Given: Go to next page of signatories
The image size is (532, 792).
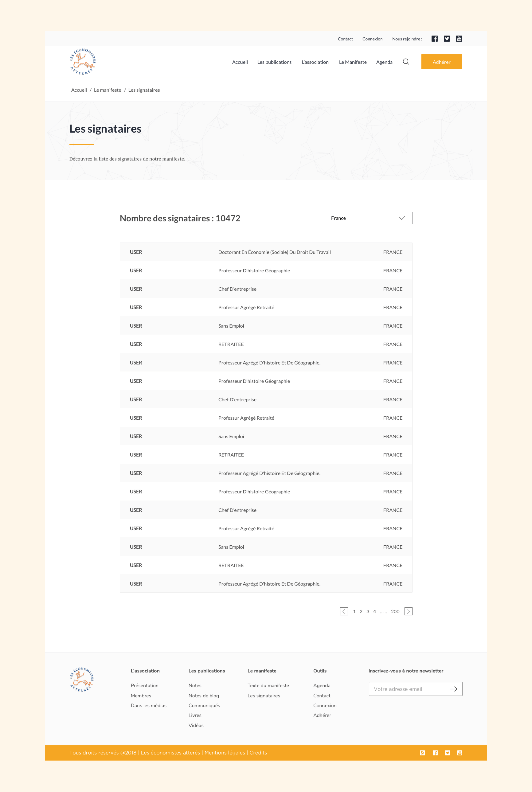Looking at the screenshot, I should tap(408, 611).
